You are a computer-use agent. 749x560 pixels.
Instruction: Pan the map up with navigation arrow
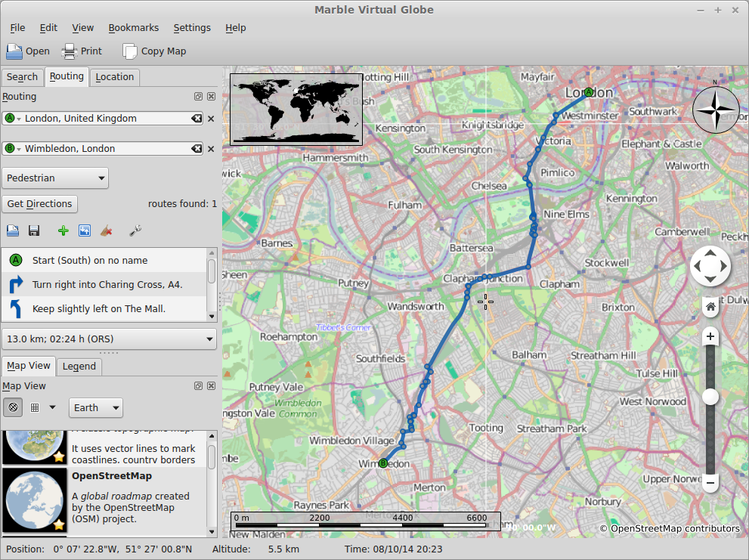point(710,254)
